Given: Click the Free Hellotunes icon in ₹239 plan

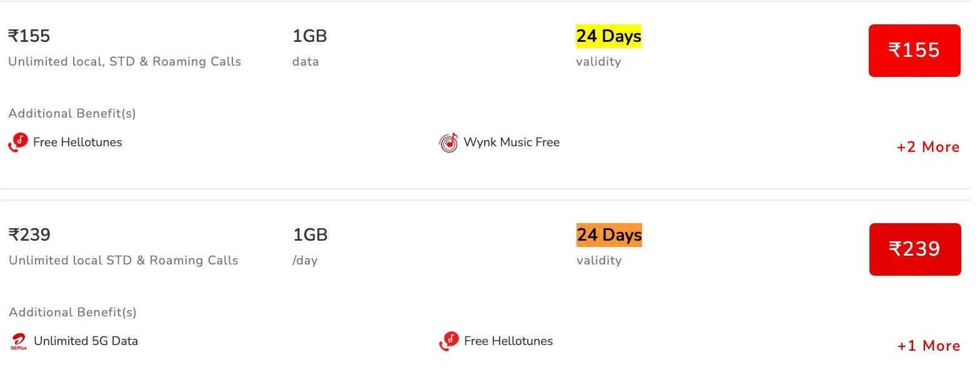Looking at the screenshot, I should [x=449, y=341].
